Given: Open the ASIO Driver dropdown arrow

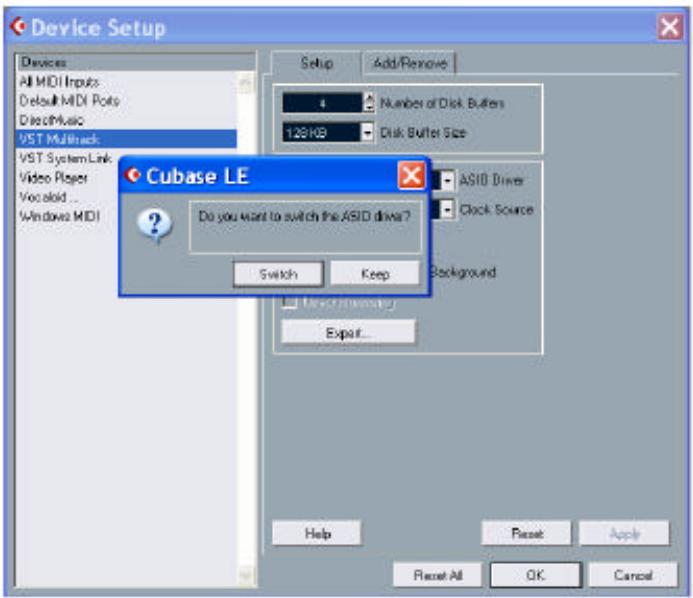Looking at the screenshot, I should click(x=447, y=180).
